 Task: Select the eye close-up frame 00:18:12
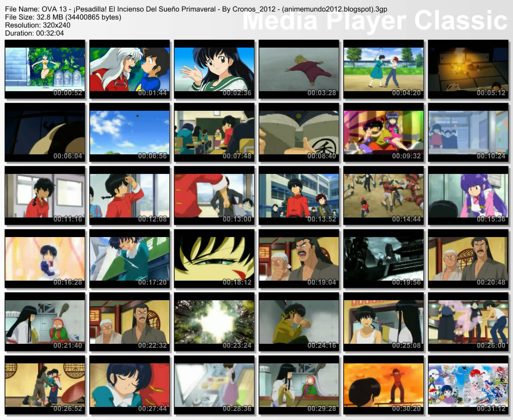(214, 259)
